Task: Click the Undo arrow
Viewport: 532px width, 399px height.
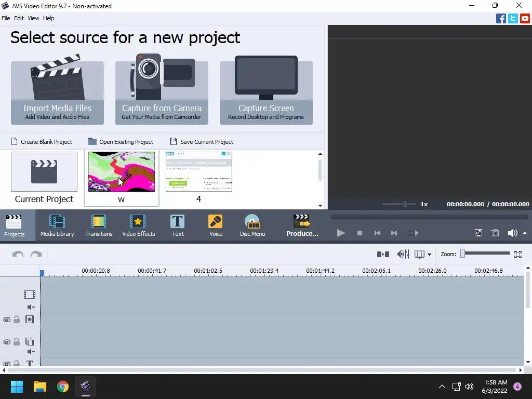Action: tap(18, 254)
